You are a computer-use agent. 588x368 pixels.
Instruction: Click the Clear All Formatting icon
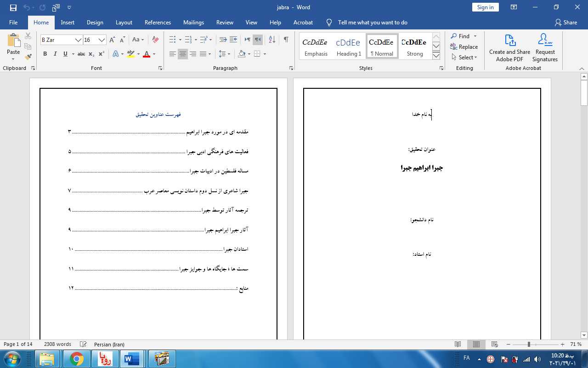155,40
